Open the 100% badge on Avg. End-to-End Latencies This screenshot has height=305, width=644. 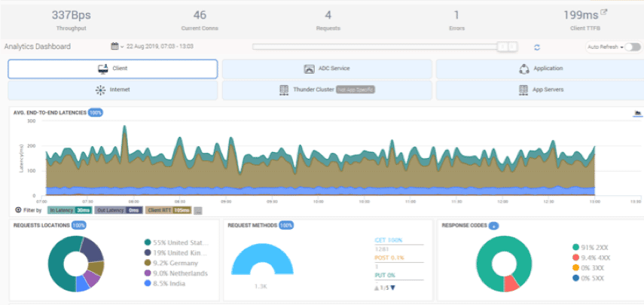96,112
